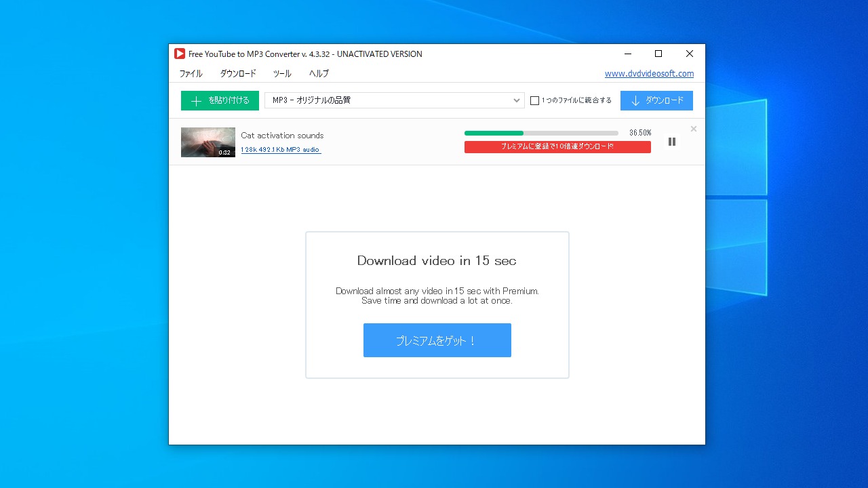Open the ダウンロード menu
Viewport: 868px width, 488px height.
pos(238,73)
